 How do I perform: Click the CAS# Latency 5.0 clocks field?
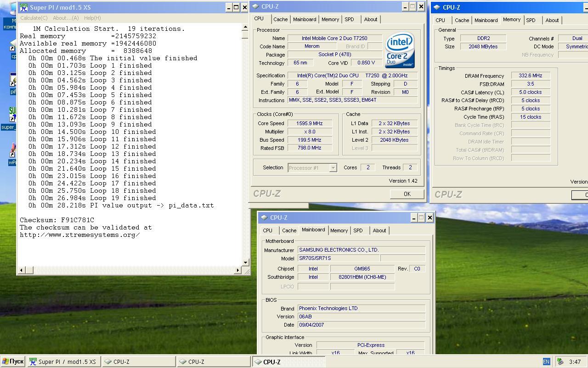pyautogui.click(x=531, y=92)
